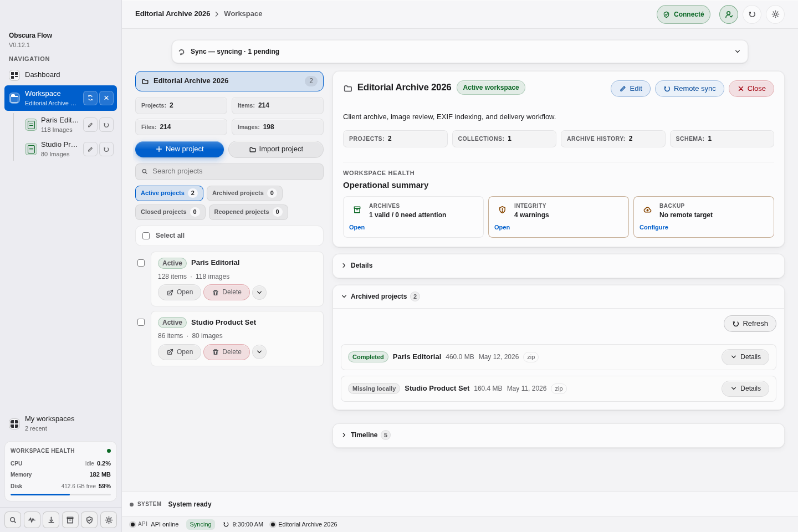Tick the Paris Editorial project checkbox
798x532 pixels.
(x=141, y=263)
